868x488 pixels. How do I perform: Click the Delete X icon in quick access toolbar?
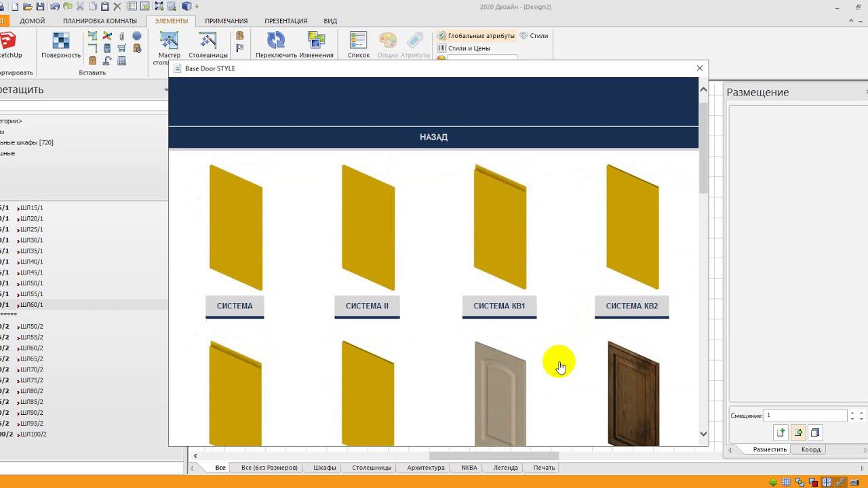(x=117, y=7)
